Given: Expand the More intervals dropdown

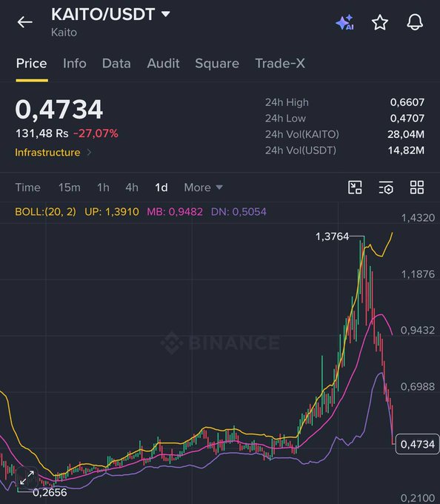Looking at the screenshot, I should point(203,188).
